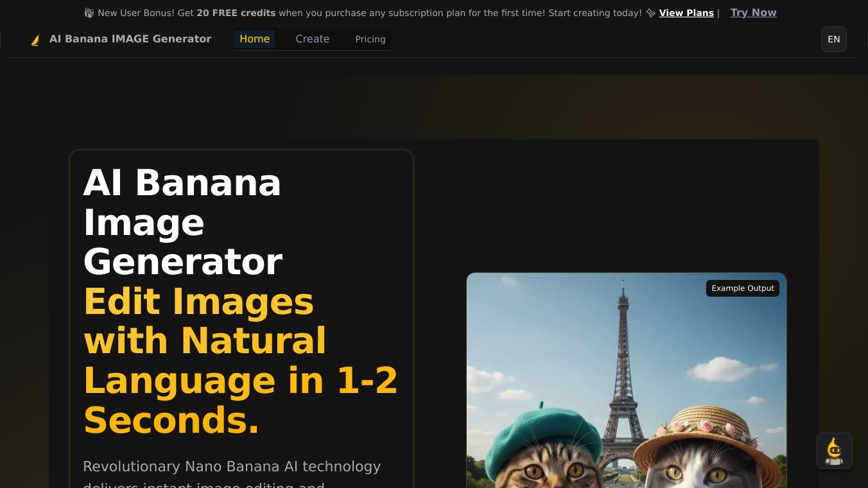Follow the View Plans link
Image resolution: width=868 pixels, height=488 pixels.
[686, 13]
